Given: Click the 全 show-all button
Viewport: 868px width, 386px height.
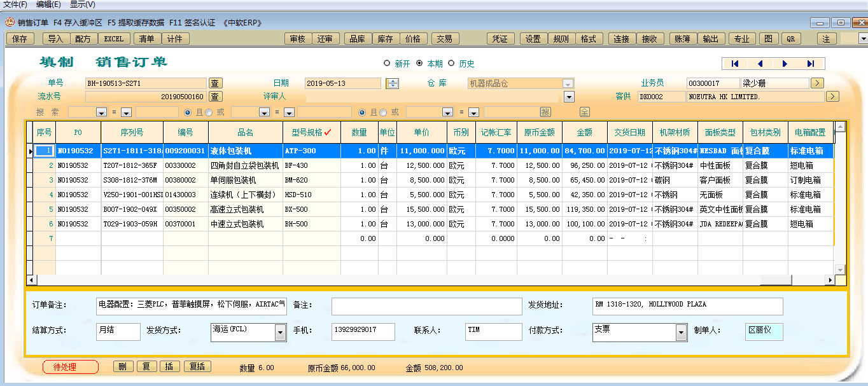Looking at the screenshot, I should 585,112.
